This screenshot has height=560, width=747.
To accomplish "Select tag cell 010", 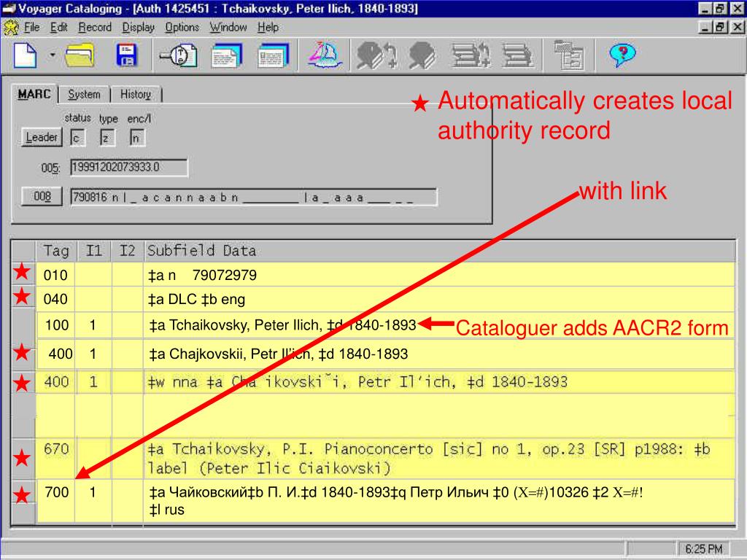I will tap(55, 275).
